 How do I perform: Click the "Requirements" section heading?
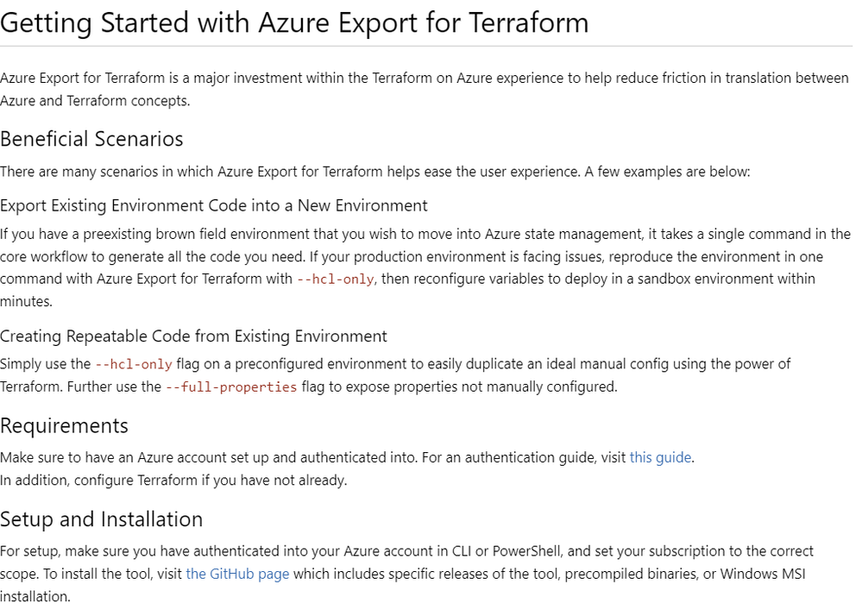pyautogui.click(x=64, y=426)
